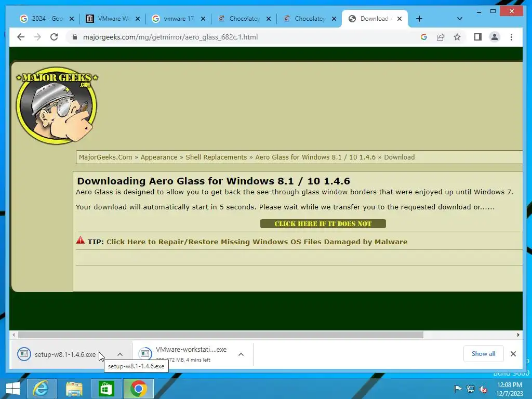The image size is (532, 399).
Task: Click the red warning triangle icon
Action: (81, 240)
